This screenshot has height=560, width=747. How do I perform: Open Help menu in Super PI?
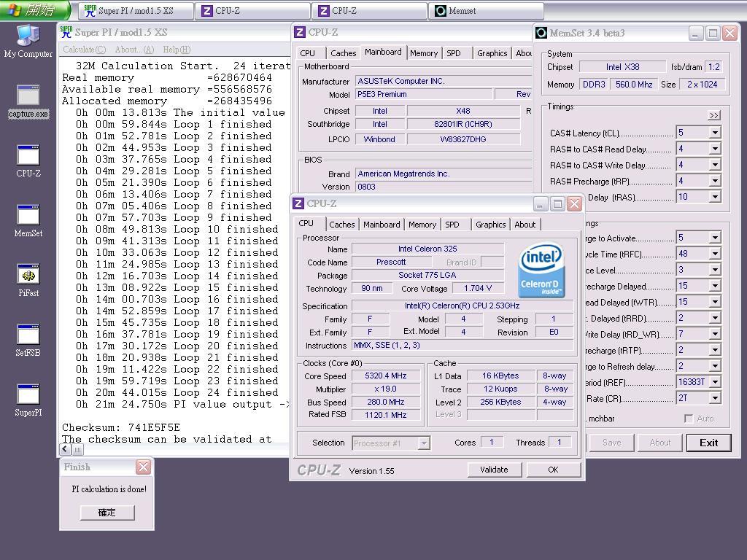[177, 50]
